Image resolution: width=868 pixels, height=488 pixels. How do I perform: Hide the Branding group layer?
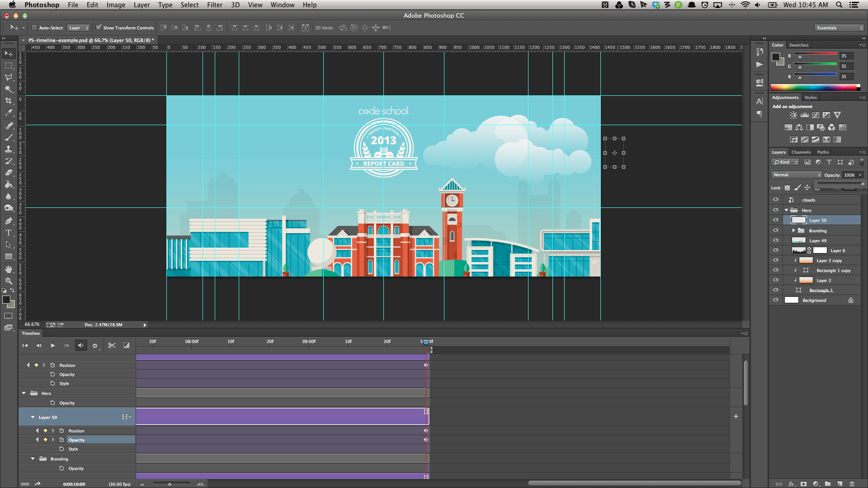(776, 230)
